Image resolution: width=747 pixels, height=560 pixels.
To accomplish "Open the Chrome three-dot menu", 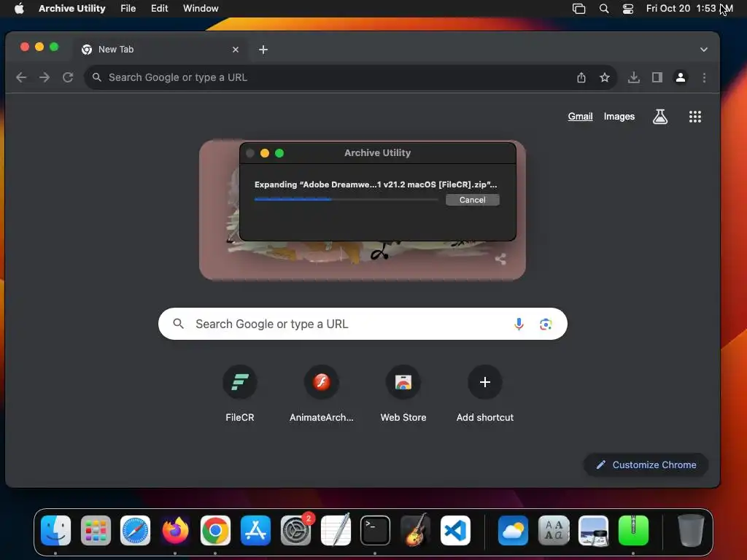I will pyautogui.click(x=704, y=77).
